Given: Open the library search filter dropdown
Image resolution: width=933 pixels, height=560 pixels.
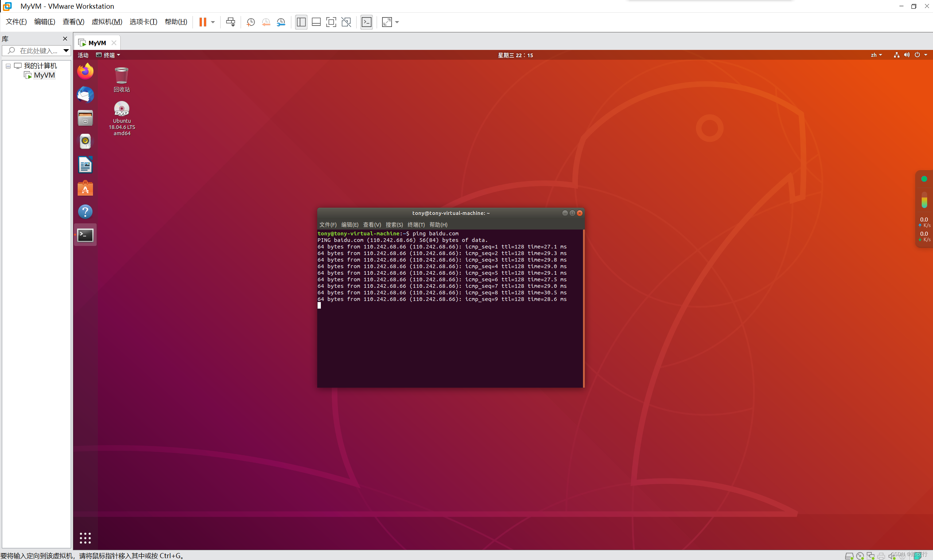Looking at the screenshot, I should pos(66,51).
